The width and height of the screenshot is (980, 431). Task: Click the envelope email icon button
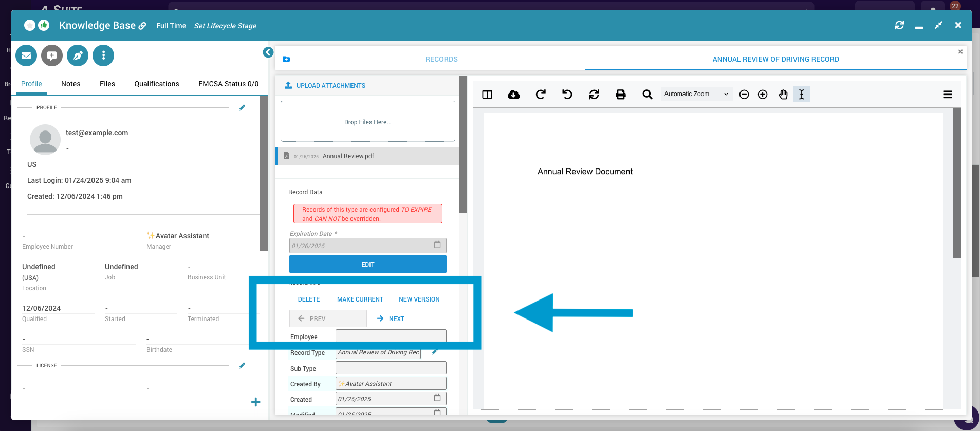point(26,55)
